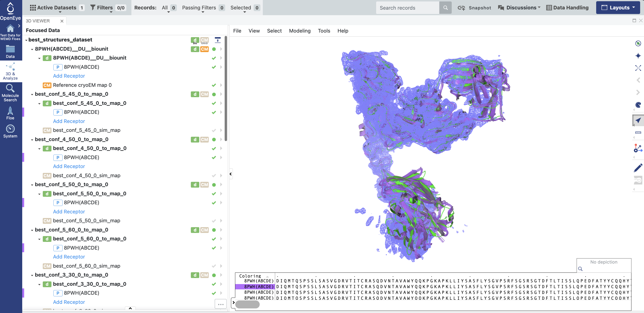The image size is (644, 313).
Task: Click the Snapshot link icon
Action: (461, 8)
